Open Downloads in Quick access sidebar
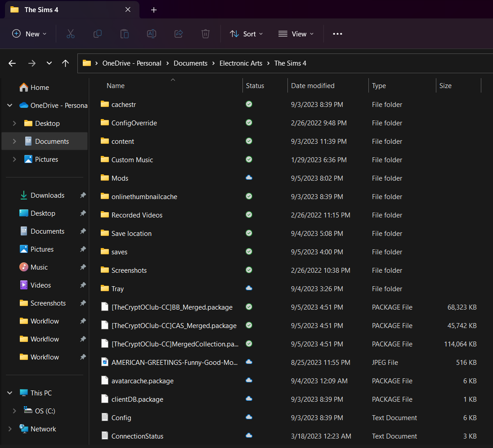The image size is (493, 448). (47, 195)
